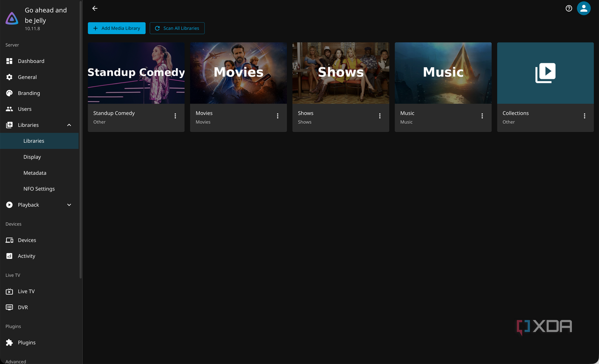The image size is (599, 364).
Task: Collapse the Libraries section chevron
Action: coord(69,125)
